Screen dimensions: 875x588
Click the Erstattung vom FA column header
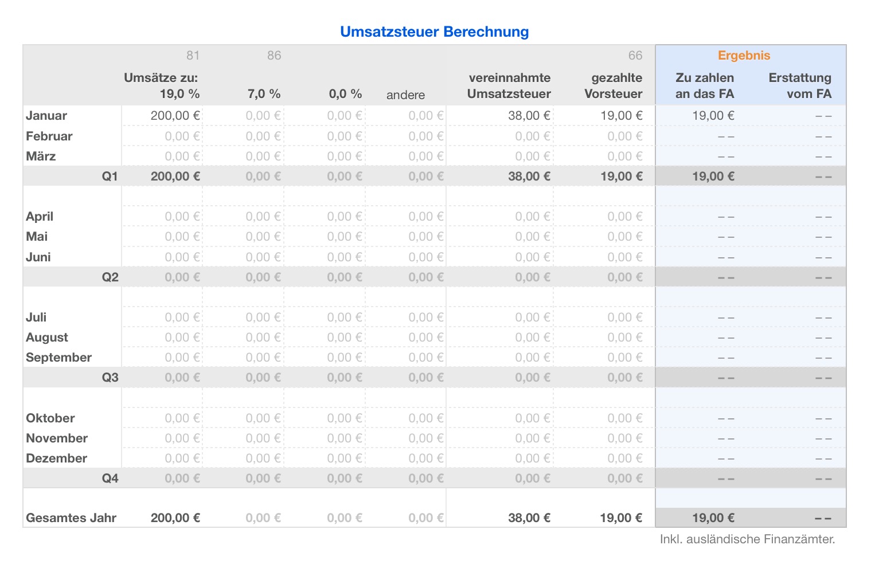799,86
